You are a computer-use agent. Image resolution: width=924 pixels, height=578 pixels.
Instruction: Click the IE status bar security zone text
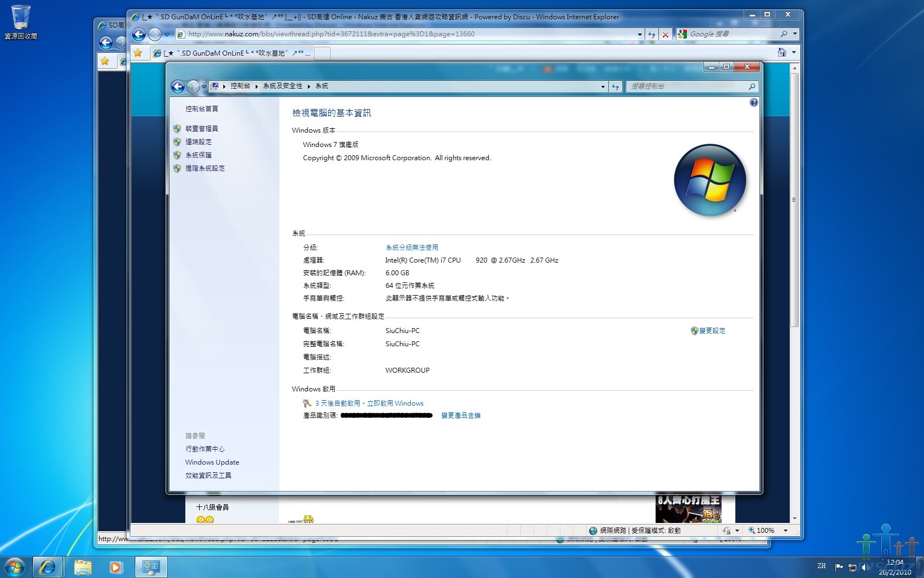pyautogui.click(x=640, y=531)
